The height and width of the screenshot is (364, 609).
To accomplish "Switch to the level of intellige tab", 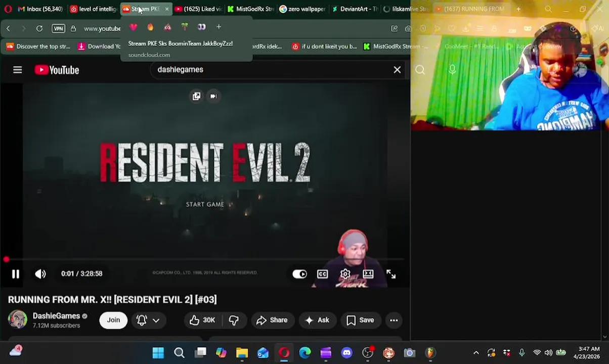I will pos(94,9).
